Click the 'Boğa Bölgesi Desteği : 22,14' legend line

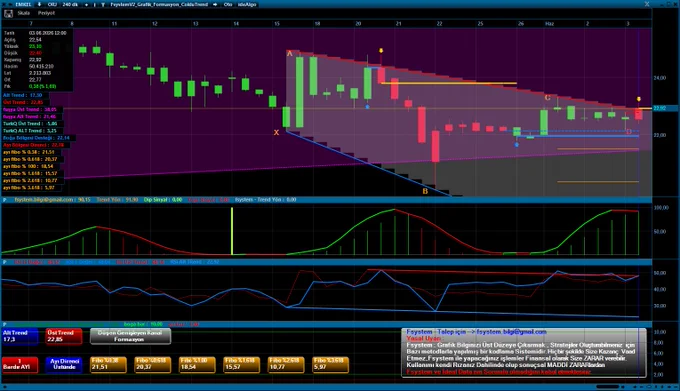point(36,138)
